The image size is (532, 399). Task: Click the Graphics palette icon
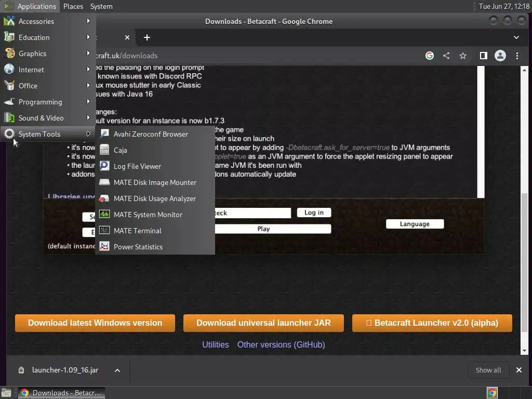tap(9, 54)
